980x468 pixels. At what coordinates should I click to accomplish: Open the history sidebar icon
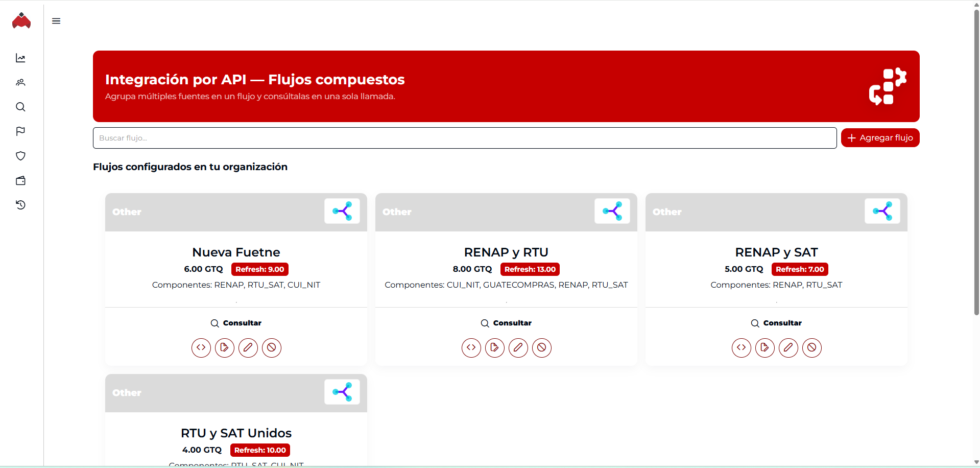pyautogui.click(x=20, y=205)
